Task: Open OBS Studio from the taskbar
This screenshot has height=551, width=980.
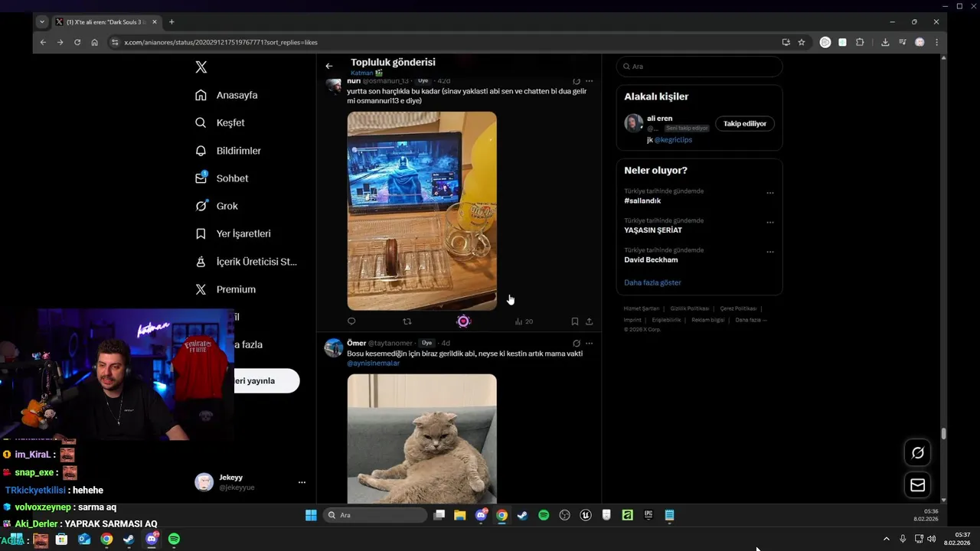Action: pyautogui.click(x=565, y=515)
